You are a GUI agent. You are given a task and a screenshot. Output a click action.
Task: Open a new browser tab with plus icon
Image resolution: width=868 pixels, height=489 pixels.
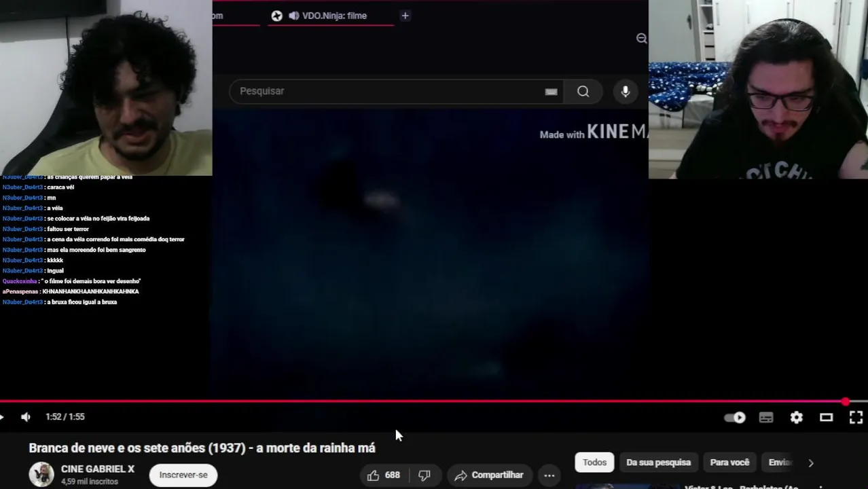pyautogui.click(x=405, y=16)
